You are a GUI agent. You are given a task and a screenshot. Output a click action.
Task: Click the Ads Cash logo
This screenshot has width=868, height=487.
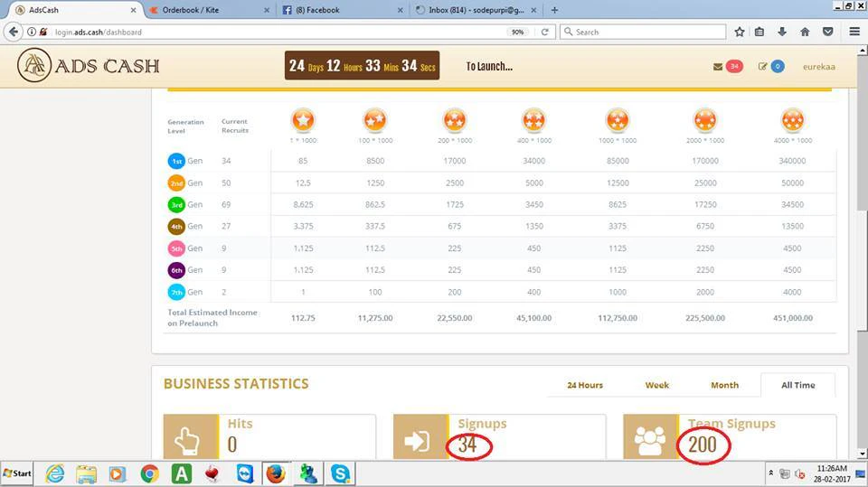pos(88,65)
